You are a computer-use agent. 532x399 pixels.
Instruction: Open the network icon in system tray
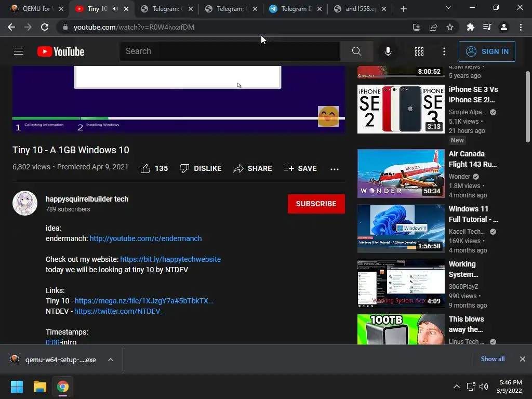471,387
